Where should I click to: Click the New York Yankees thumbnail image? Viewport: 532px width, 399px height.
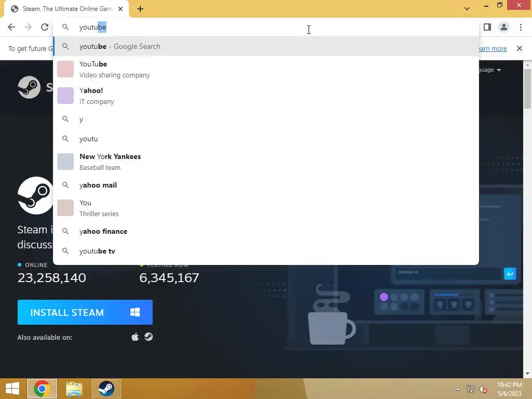click(x=65, y=162)
